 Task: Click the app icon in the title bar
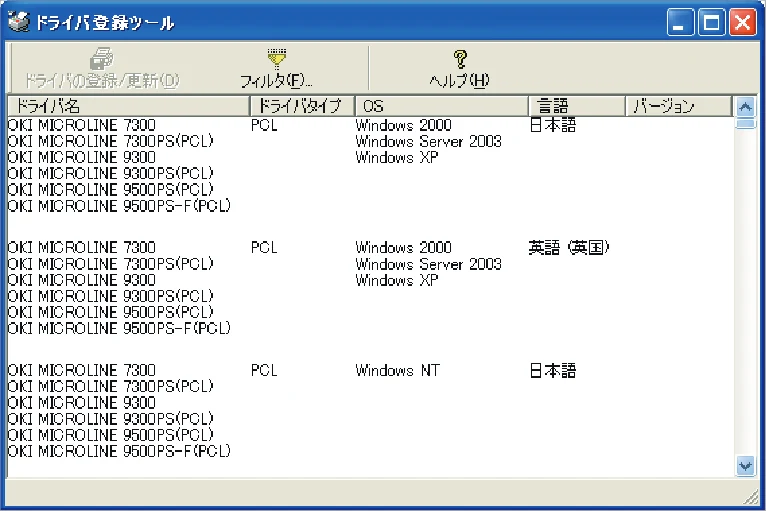[x=20, y=22]
